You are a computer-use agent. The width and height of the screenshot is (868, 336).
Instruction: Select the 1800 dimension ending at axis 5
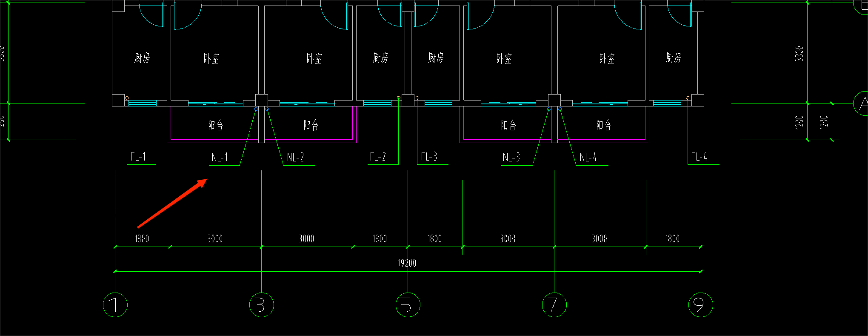tap(380, 238)
